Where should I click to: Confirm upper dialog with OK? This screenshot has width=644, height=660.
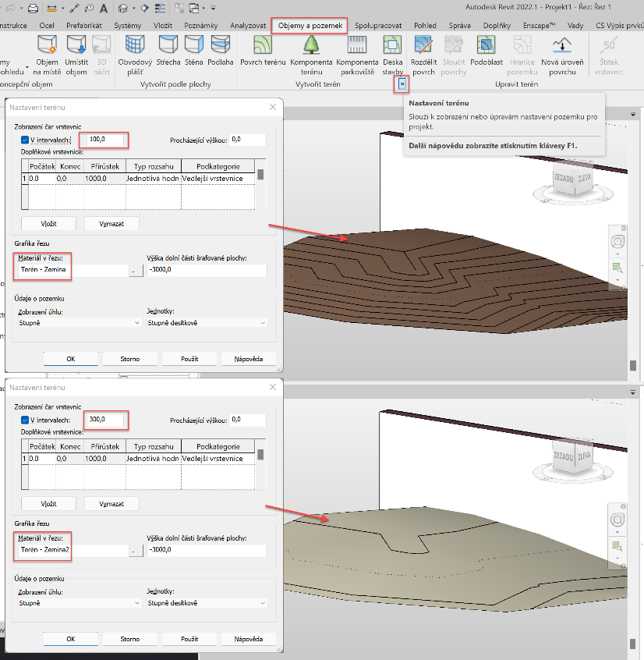71,359
